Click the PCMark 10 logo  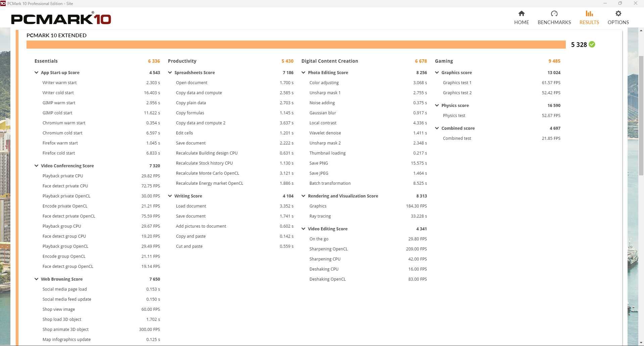[61, 18]
